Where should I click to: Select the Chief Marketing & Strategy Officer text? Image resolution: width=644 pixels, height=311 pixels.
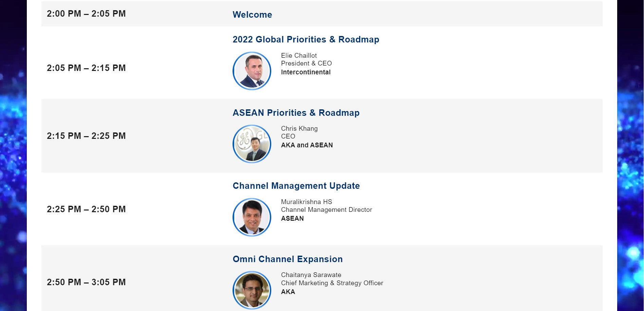[x=332, y=283]
